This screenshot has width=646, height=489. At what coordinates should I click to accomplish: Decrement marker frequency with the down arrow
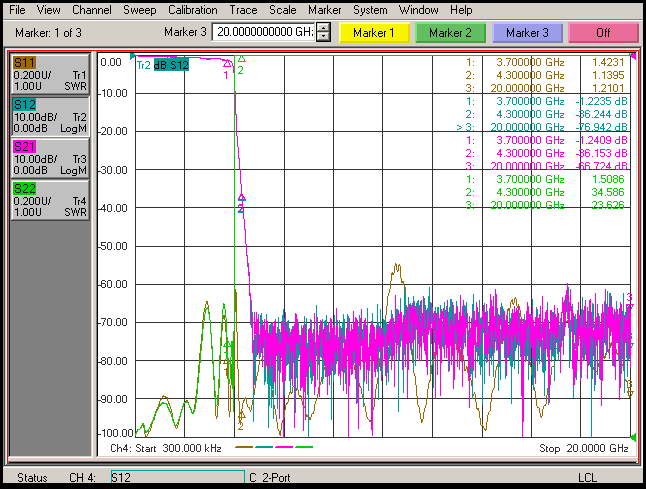pyautogui.click(x=323, y=38)
